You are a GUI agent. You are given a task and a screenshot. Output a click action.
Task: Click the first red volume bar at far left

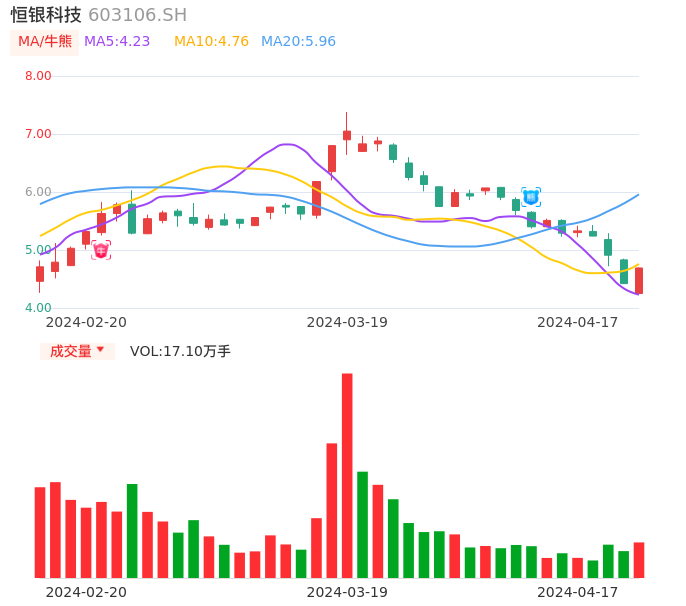40,532
